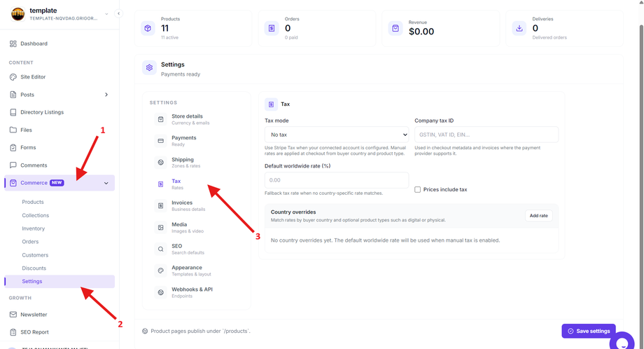Open the Shipping Zones & rates section
This screenshot has width=644, height=349.
tap(196, 163)
